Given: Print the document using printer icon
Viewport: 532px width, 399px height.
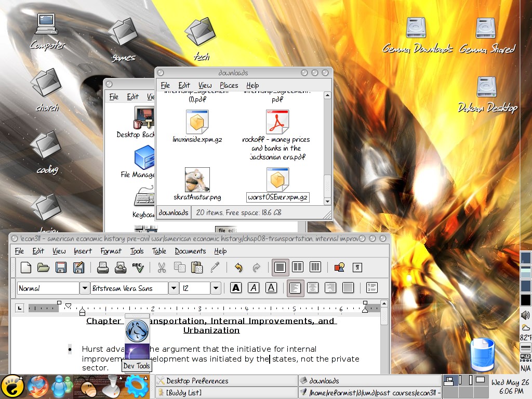Looking at the screenshot, I should tap(103, 268).
